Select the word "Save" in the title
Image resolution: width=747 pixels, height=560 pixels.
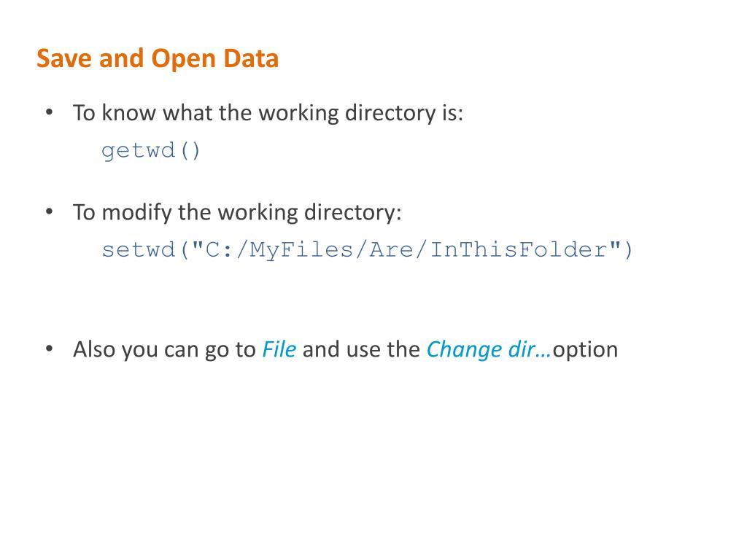64,58
